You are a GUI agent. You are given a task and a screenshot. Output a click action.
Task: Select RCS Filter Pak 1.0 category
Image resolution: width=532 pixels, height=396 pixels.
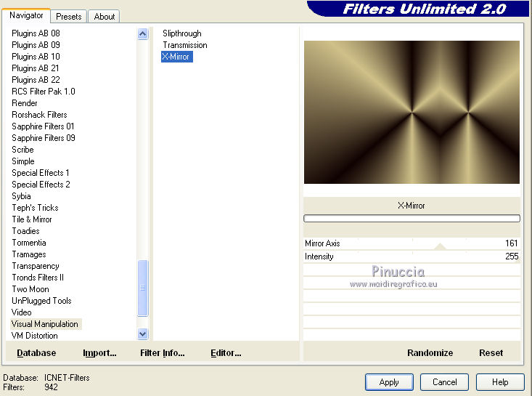click(43, 92)
